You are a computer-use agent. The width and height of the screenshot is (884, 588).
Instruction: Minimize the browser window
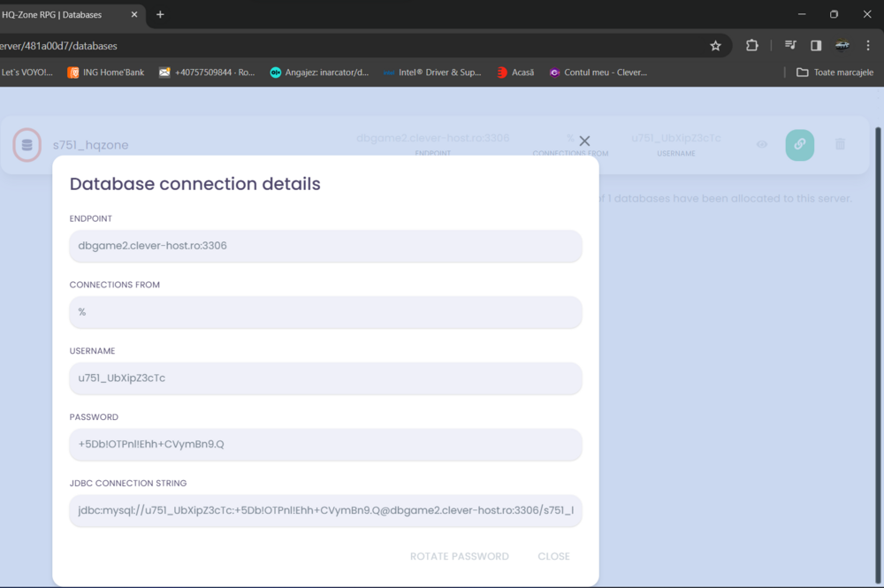click(802, 14)
